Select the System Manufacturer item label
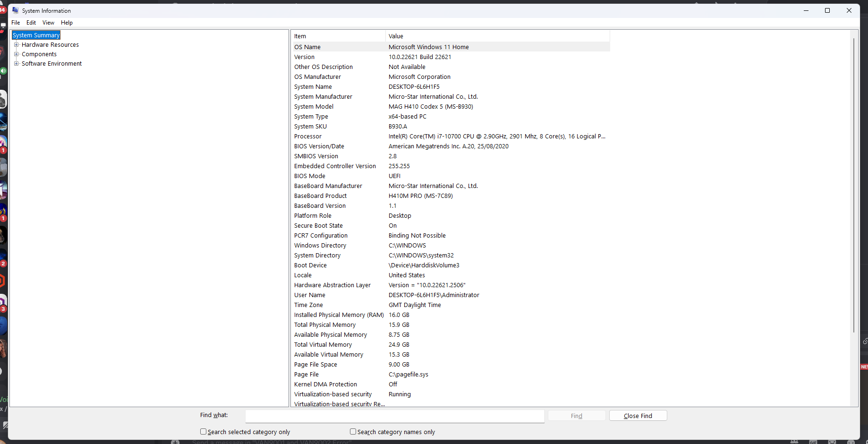 click(323, 97)
